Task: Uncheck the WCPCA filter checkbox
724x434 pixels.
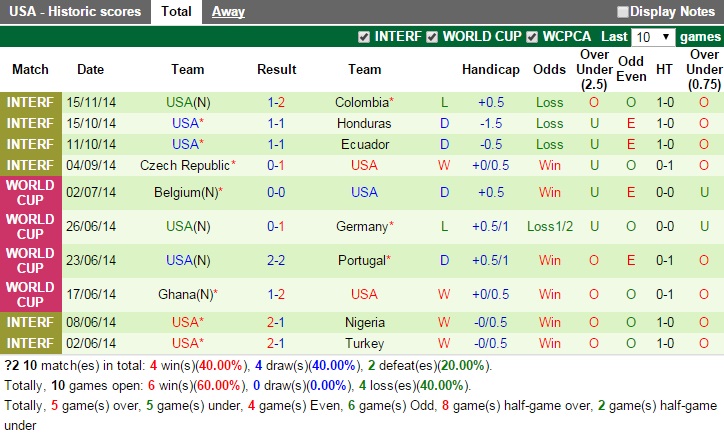Action: (x=532, y=37)
